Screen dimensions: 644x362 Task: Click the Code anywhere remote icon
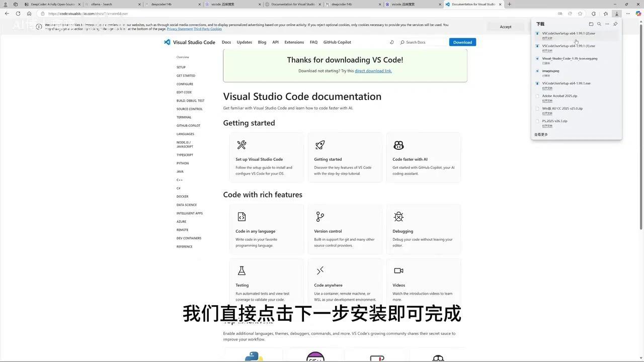tap(320, 270)
